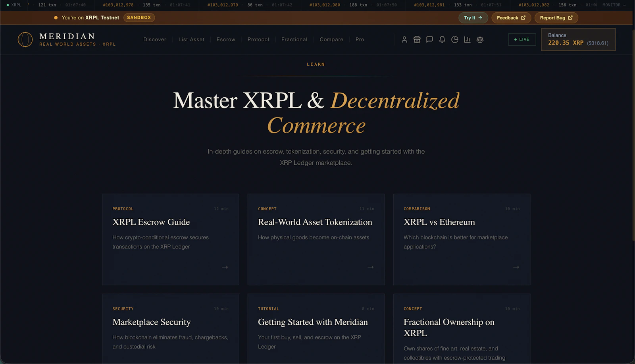Click the PROTOCOL category tag
Screen dimensions: 635x364
[123, 209]
